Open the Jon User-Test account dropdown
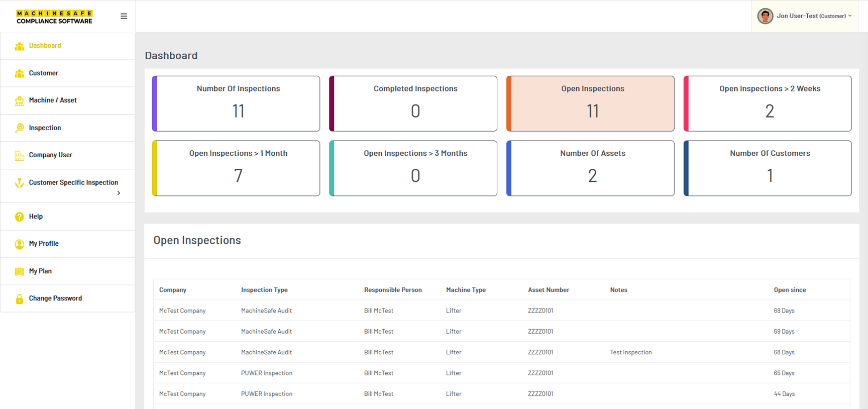 (x=814, y=16)
